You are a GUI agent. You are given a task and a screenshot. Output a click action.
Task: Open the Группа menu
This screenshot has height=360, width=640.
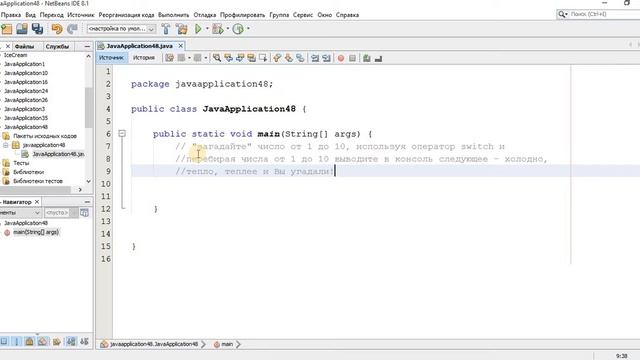(x=279, y=15)
